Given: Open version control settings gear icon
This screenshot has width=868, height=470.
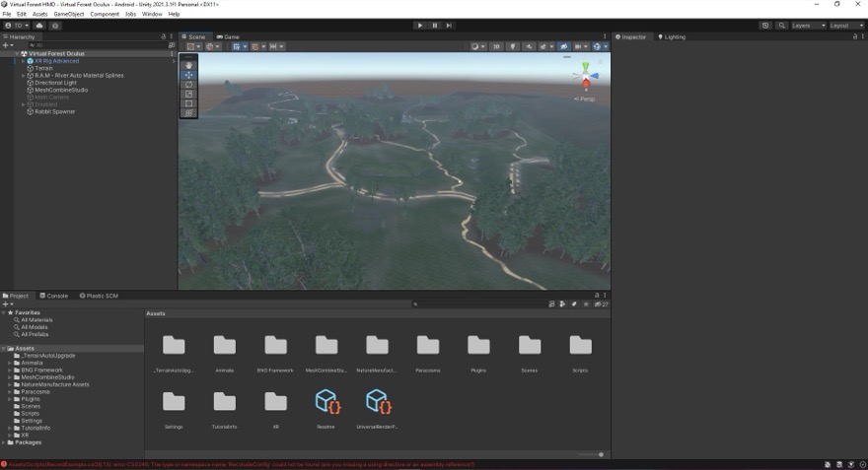Looking at the screenshot, I should [55, 26].
